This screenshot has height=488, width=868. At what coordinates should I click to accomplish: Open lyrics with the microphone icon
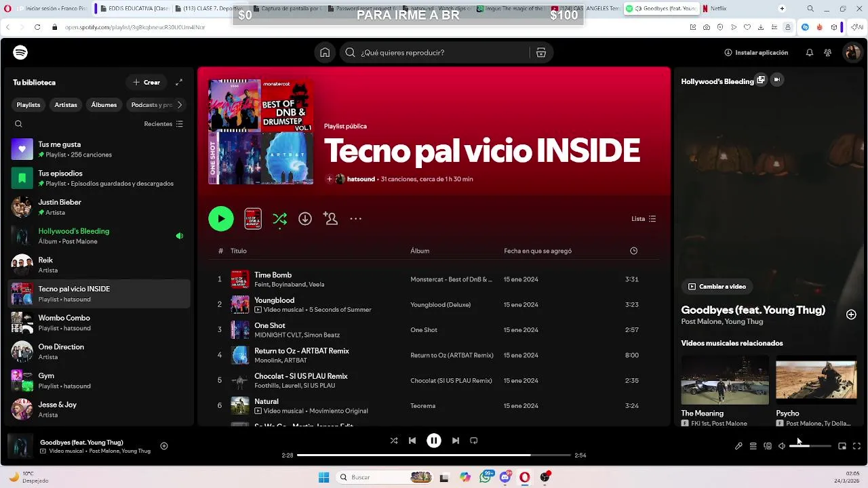tap(738, 446)
